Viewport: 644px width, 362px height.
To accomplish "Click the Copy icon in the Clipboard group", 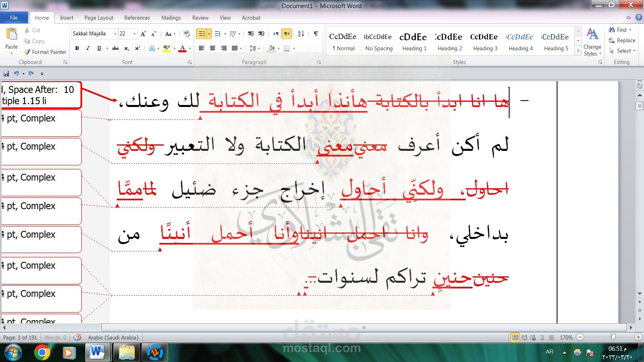I will (27, 41).
